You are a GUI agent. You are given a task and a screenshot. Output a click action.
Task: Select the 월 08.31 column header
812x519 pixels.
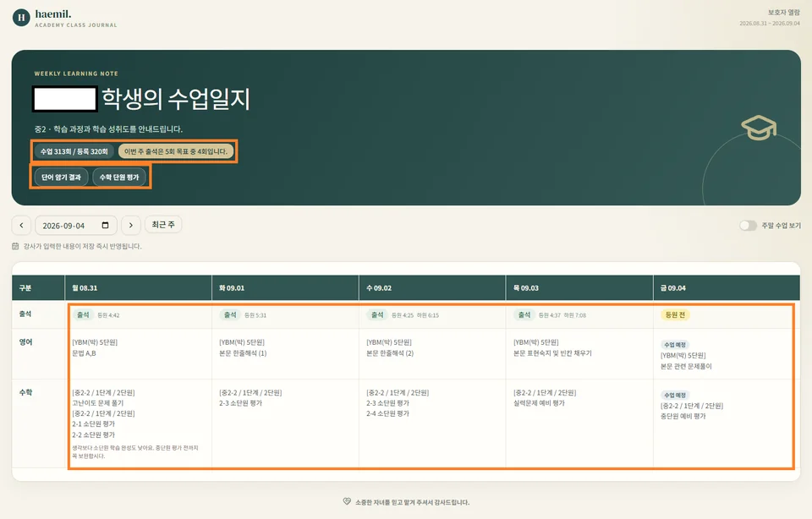pyautogui.click(x=138, y=287)
